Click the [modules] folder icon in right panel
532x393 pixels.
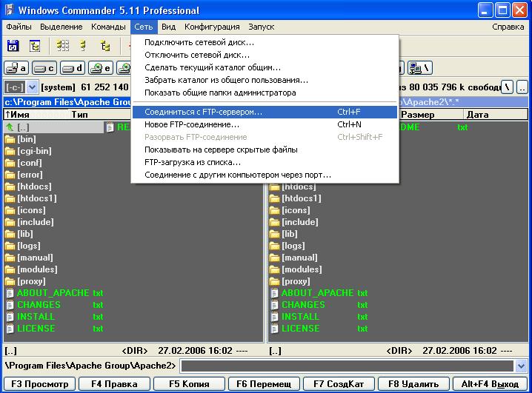(274, 269)
